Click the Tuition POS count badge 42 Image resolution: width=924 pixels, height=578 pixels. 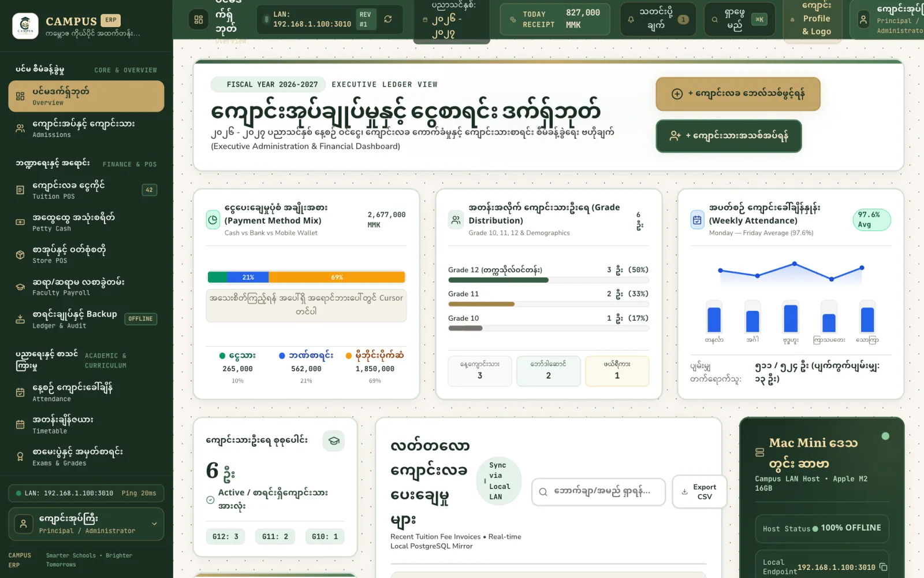[x=149, y=190]
